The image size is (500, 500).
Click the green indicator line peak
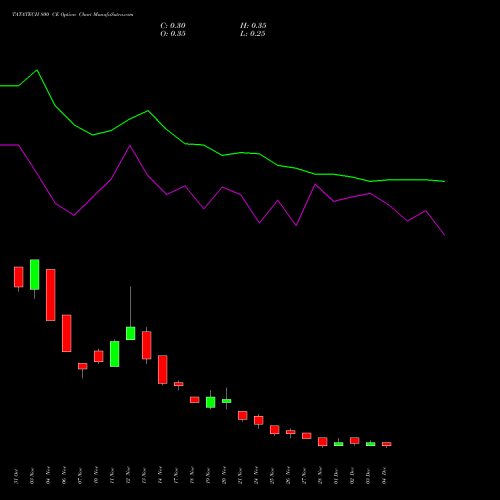37,70
